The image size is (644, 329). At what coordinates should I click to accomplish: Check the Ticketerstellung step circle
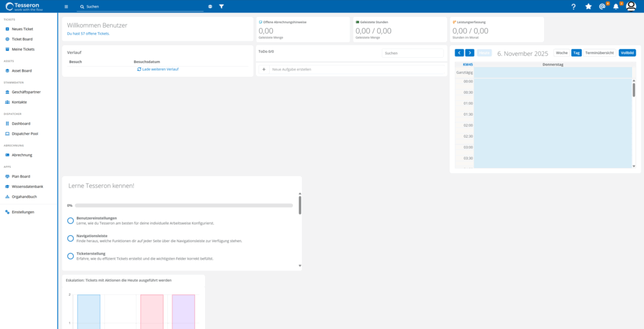[x=70, y=256]
